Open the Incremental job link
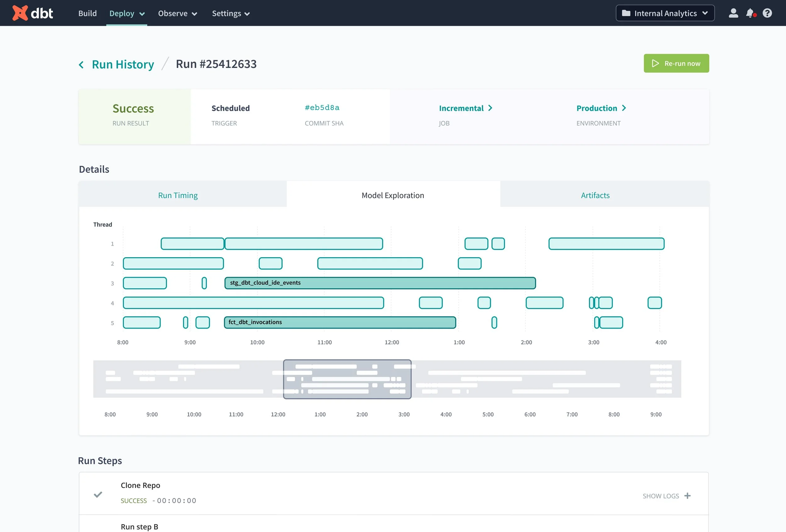786x532 pixels. tap(465, 108)
